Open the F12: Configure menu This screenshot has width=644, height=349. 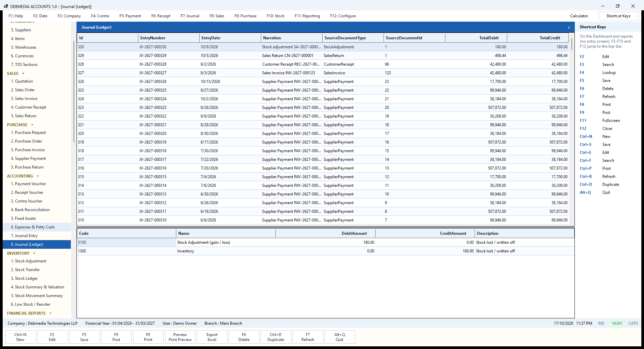(x=343, y=16)
